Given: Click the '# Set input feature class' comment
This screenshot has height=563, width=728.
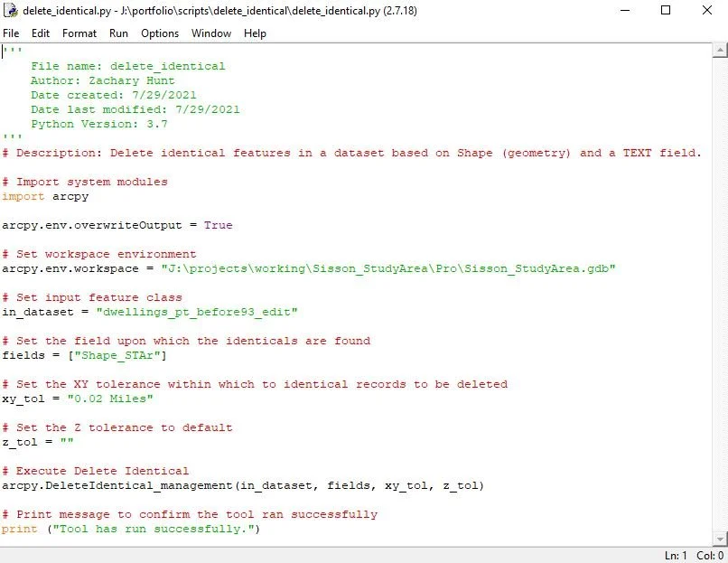Looking at the screenshot, I should [92, 297].
